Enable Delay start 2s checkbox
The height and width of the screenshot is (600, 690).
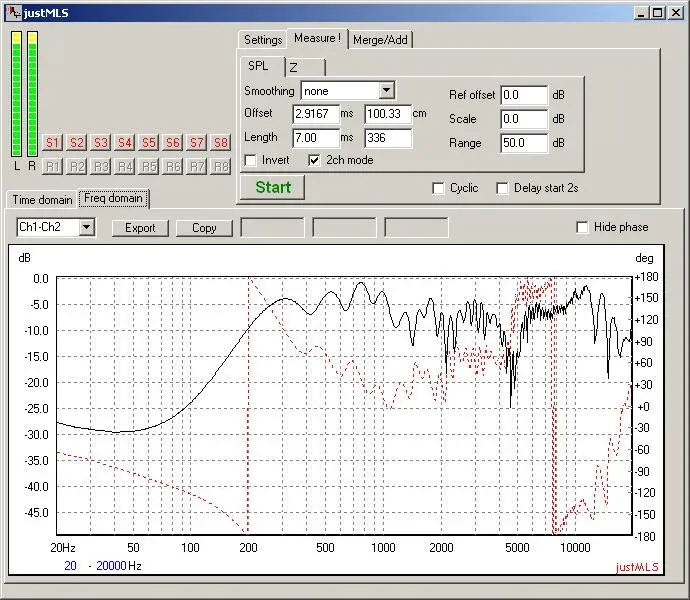pos(502,188)
